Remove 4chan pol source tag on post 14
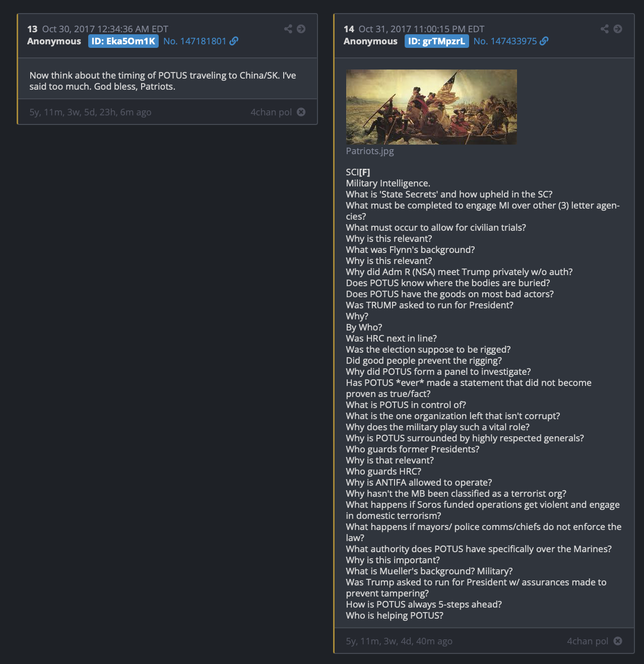Viewport: 644px width, 664px height. pyautogui.click(x=618, y=641)
